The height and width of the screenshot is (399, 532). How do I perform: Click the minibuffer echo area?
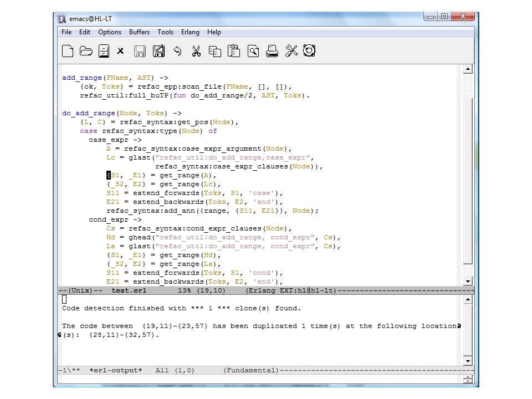pos(260,379)
